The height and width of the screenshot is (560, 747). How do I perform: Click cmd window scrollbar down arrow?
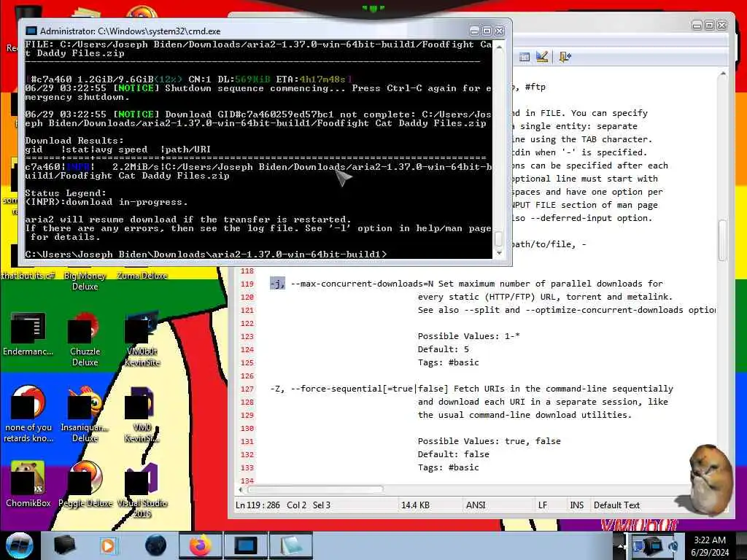point(499,253)
